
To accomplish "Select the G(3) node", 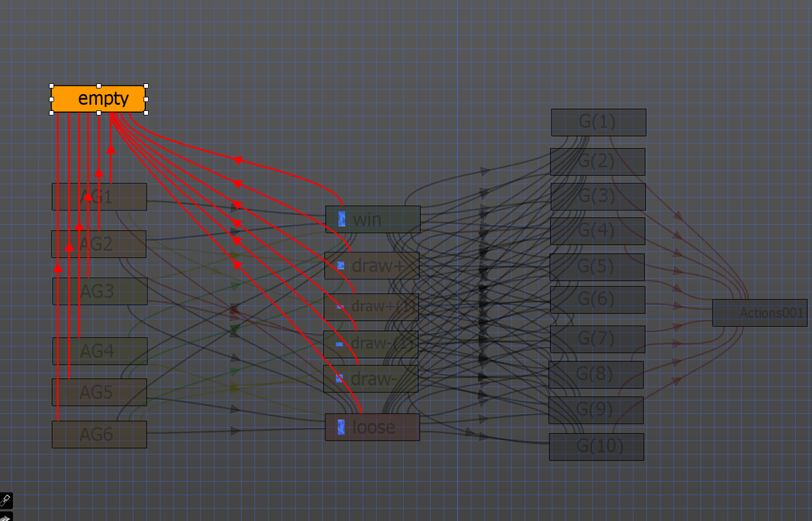I will click(598, 197).
